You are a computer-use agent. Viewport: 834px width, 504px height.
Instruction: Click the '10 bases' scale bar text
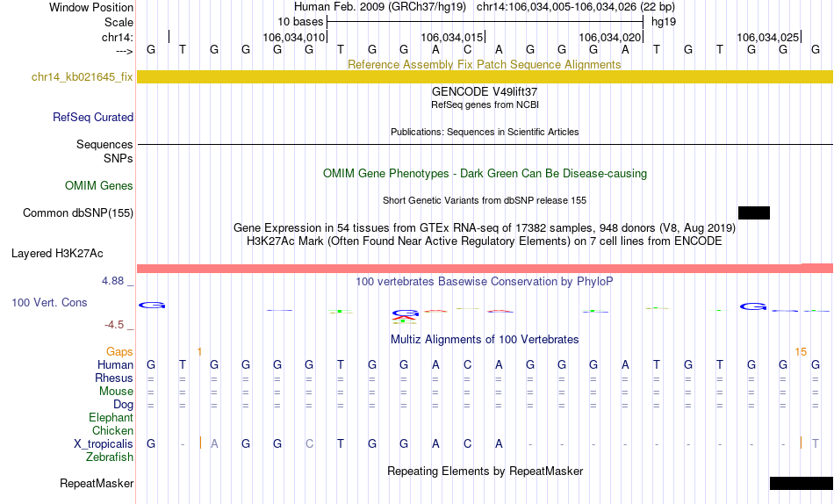tap(300, 22)
